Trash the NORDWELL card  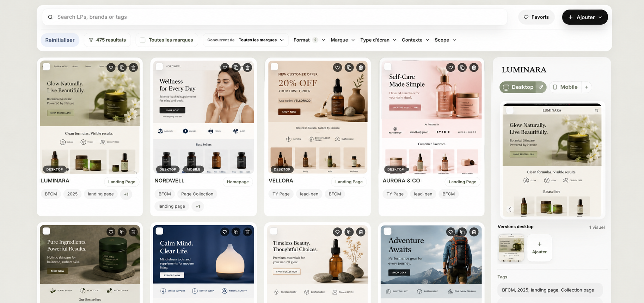[247, 67]
